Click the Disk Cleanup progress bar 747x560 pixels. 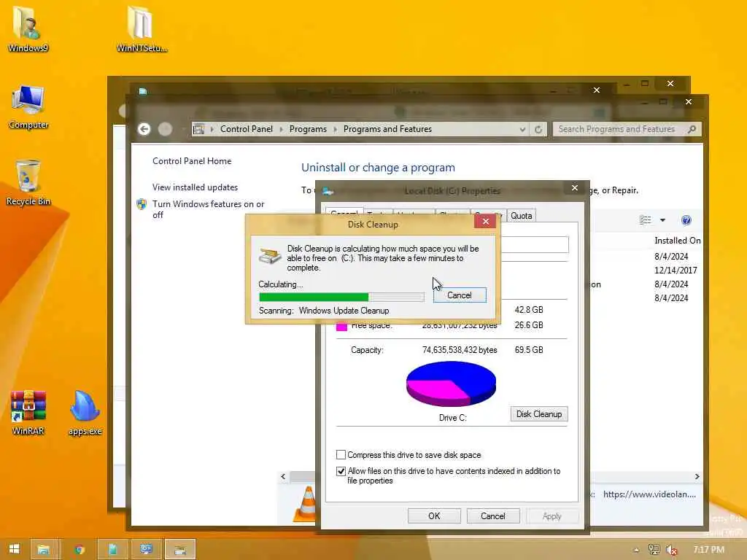click(341, 297)
